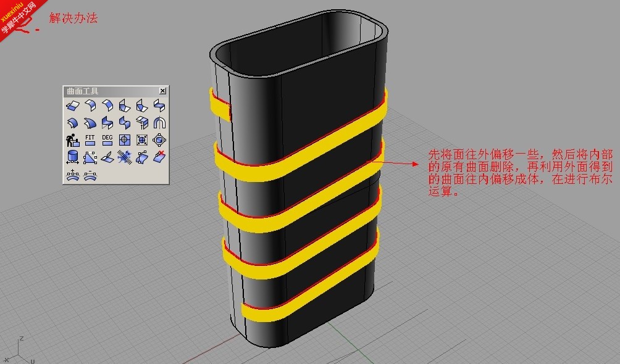The height and width of the screenshot is (364, 620).
Task: Choose the Connect Surfaces icon with the up arrow
Action: click(x=142, y=123)
